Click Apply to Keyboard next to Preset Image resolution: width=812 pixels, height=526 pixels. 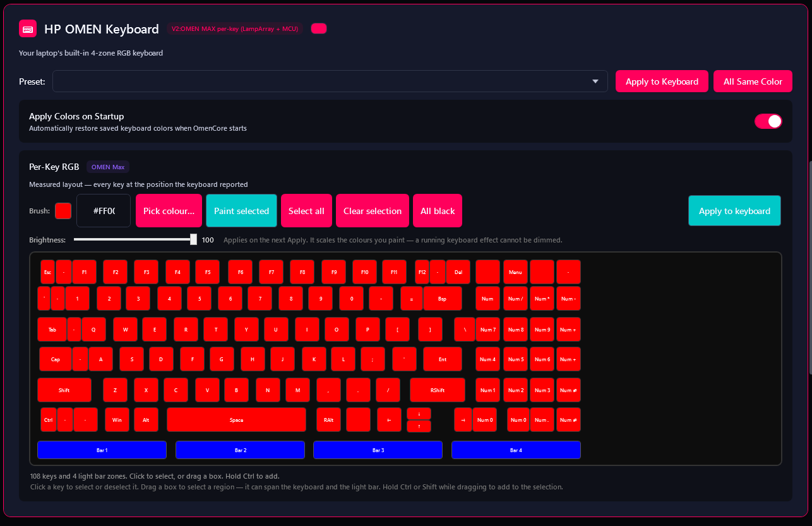click(662, 81)
